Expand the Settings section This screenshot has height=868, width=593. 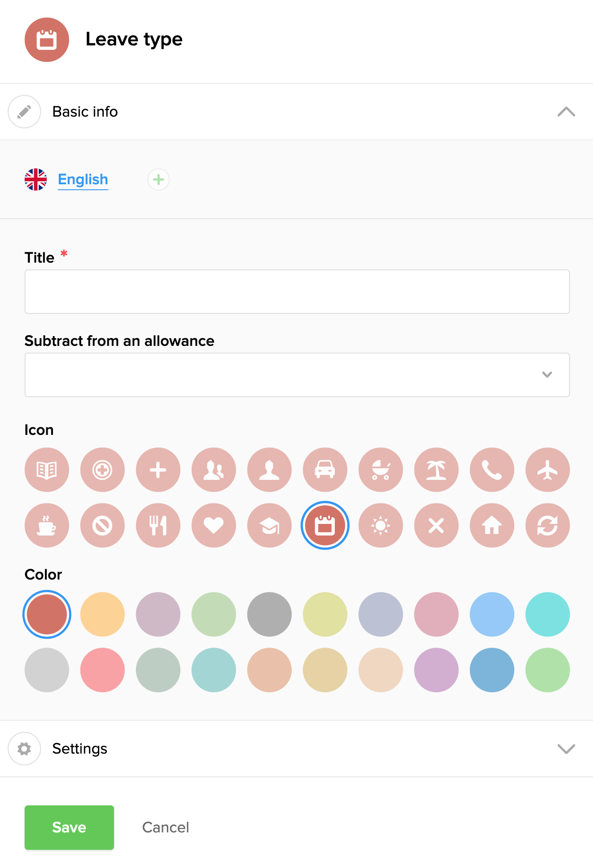(566, 749)
